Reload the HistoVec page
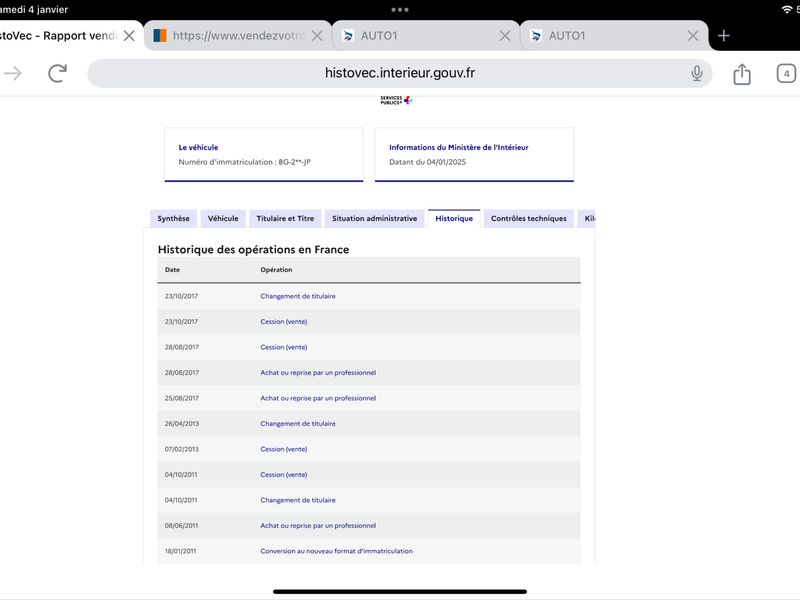This screenshot has height=600, width=800. click(x=58, y=73)
